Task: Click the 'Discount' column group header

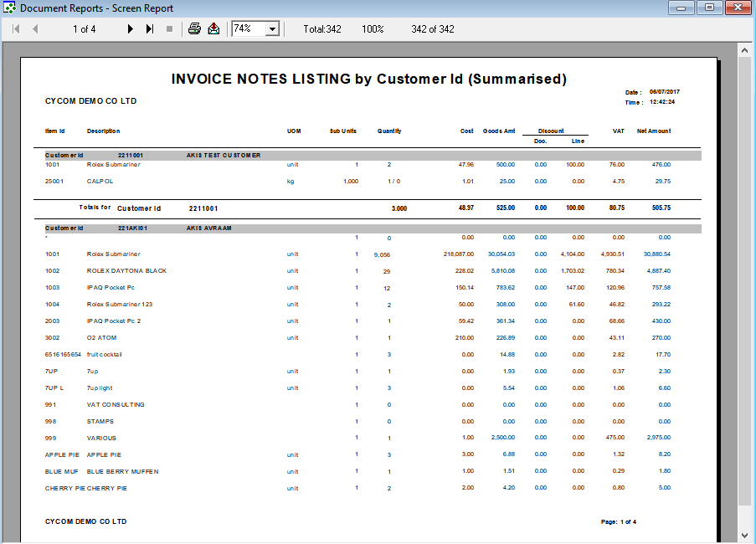Action: coord(551,131)
